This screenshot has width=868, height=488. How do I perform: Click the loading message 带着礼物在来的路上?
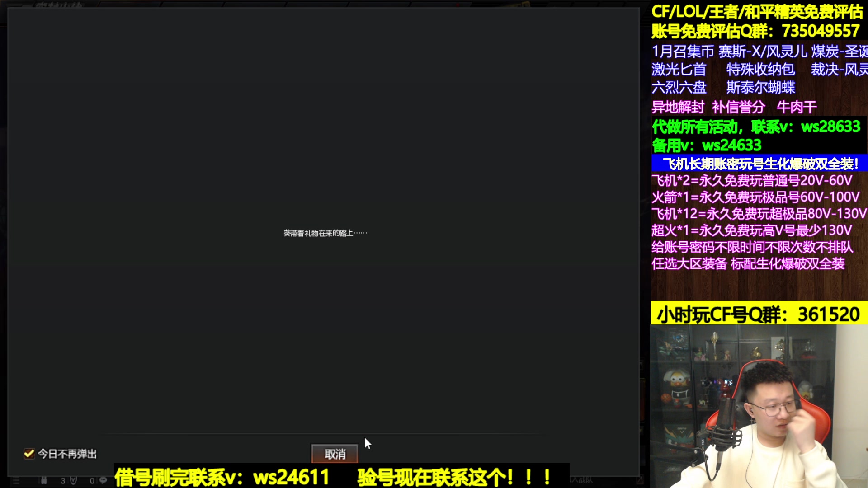[325, 233]
